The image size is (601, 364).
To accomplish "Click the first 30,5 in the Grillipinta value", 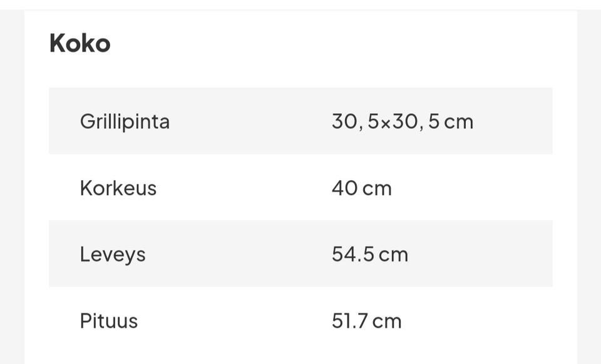I will (x=356, y=121).
